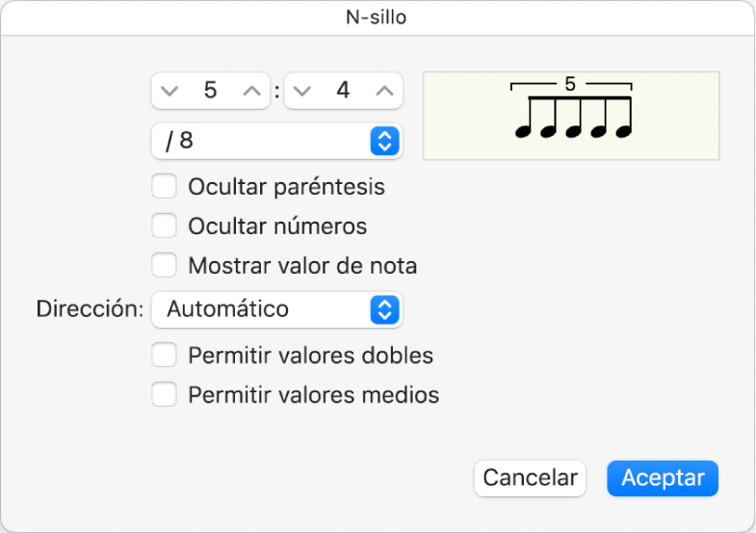The width and height of the screenshot is (756, 533).
Task: Open the Dirección Automático dropdown
Action: [276, 309]
